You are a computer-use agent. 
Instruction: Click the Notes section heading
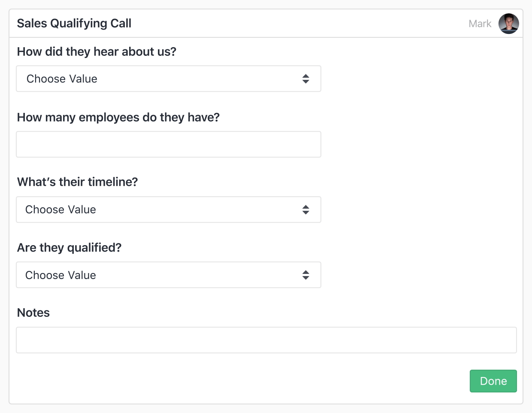click(x=33, y=313)
